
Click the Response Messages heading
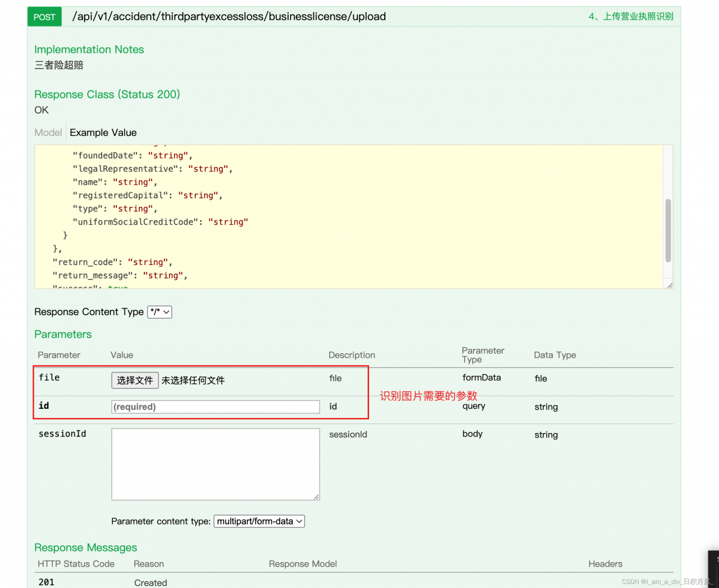85,548
